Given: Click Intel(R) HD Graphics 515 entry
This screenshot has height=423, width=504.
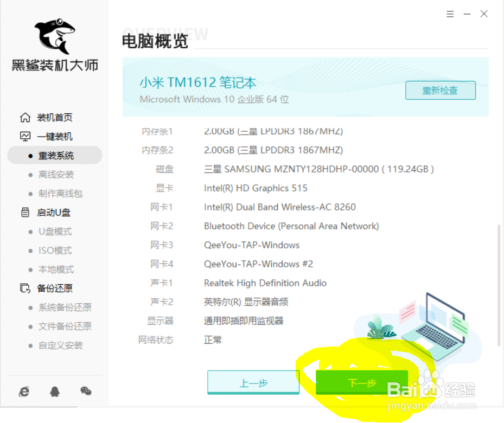Looking at the screenshot, I should pyautogui.click(x=256, y=188).
